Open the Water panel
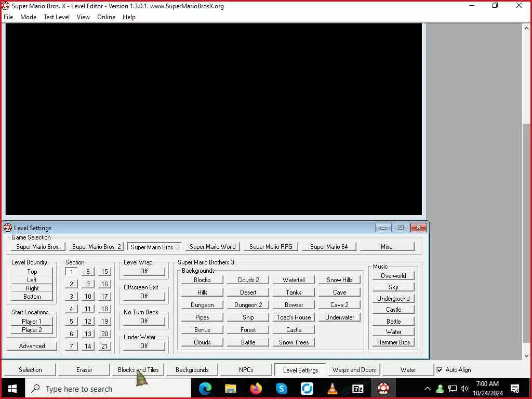Screen dimensions: 532x399 pyautogui.click(x=408, y=370)
